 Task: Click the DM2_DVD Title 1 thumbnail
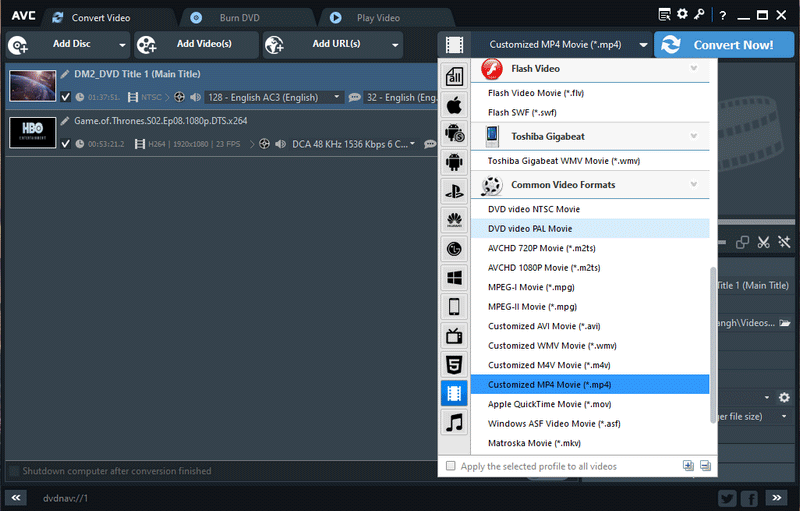[33, 85]
